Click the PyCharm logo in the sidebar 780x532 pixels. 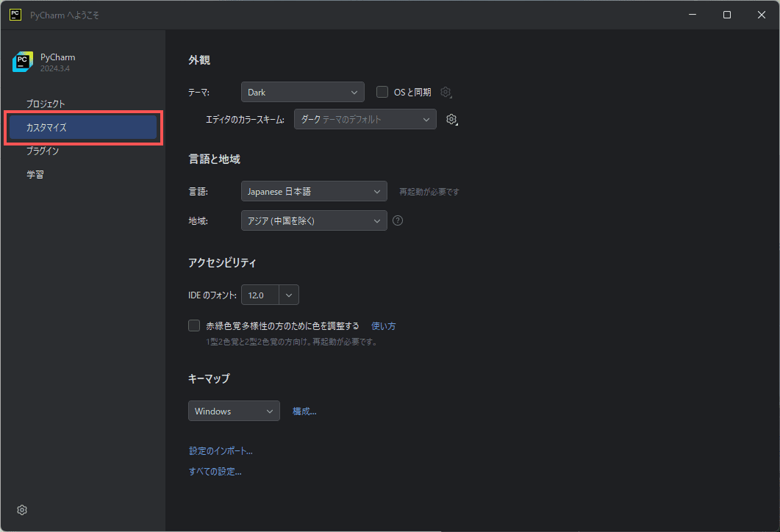22,62
